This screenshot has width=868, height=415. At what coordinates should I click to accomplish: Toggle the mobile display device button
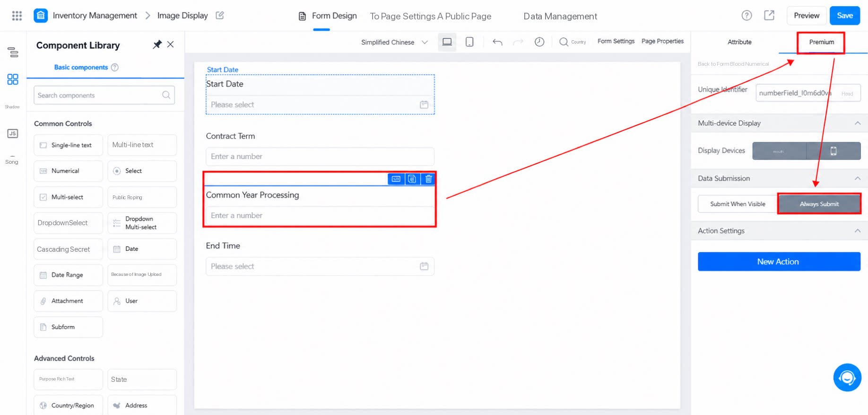click(833, 151)
